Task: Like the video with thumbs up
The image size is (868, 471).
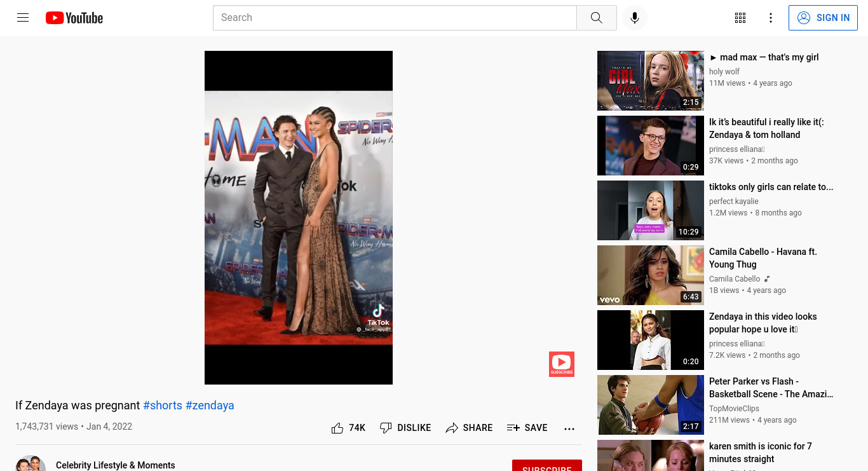Action: (348, 428)
